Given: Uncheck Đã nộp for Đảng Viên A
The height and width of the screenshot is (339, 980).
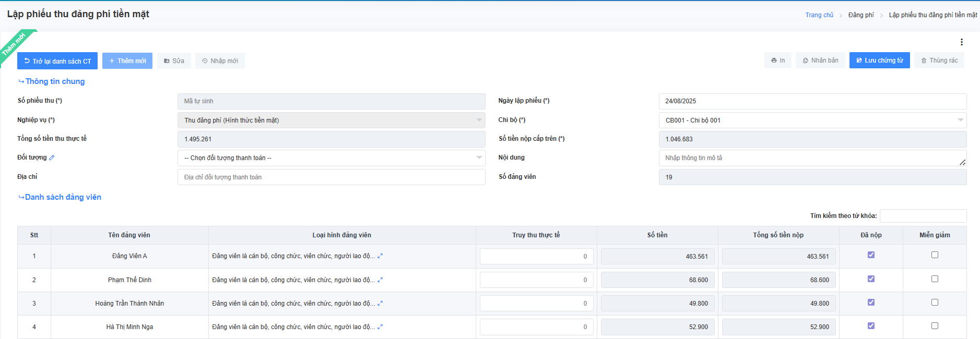Looking at the screenshot, I should coord(871,255).
